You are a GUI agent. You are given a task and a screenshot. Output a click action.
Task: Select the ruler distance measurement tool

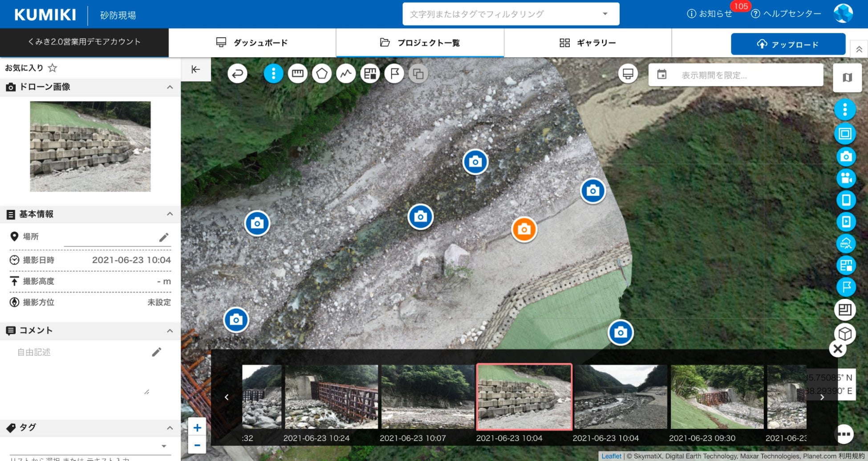point(298,73)
